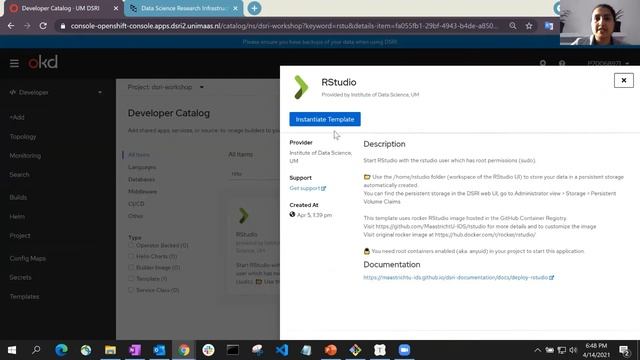Screen dimensions: 640x360
Task: Click the translate extension icon
Action: [549, 26]
